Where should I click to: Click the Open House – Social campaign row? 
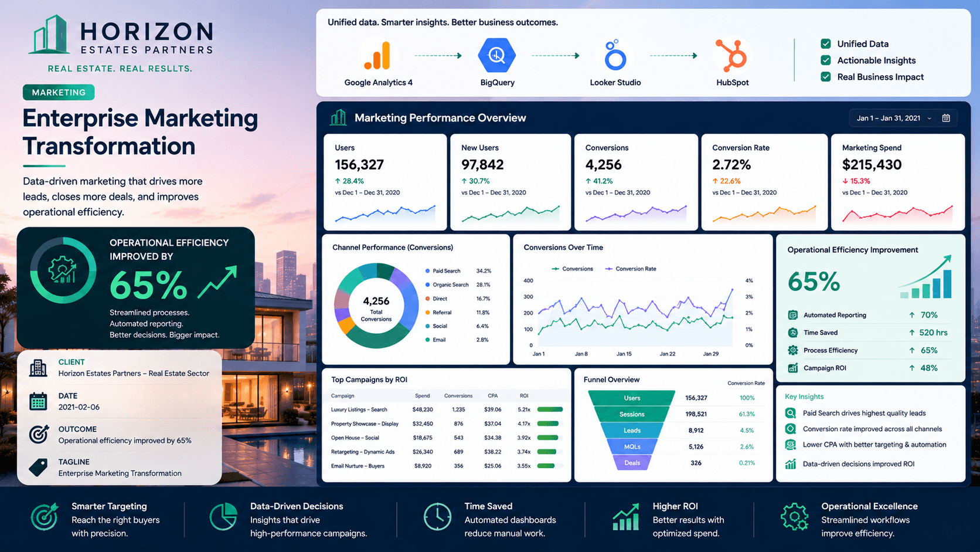coord(446,438)
